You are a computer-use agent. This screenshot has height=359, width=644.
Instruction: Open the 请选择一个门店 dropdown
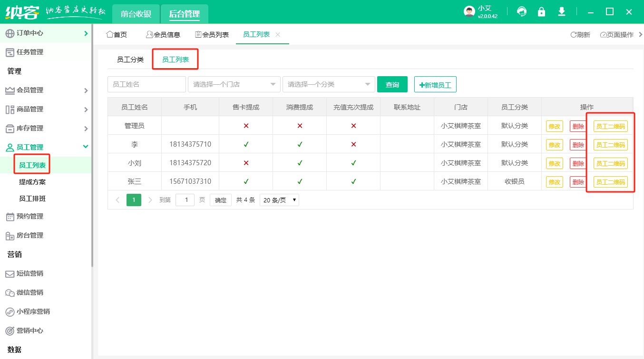234,84
